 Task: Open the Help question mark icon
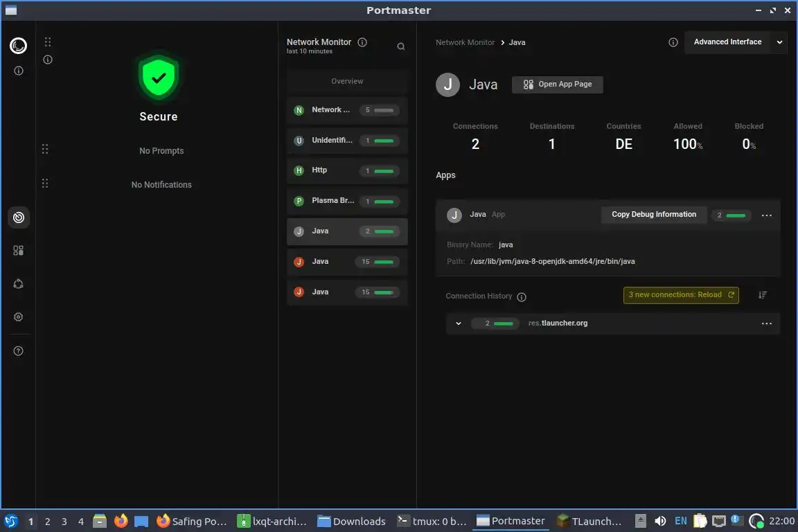(18, 351)
